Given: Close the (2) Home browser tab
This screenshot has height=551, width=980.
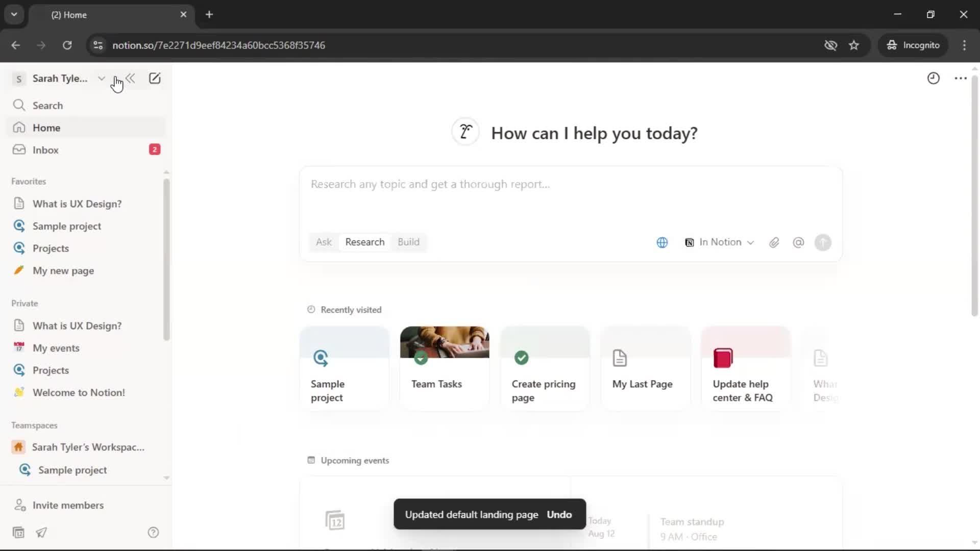Looking at the screenshot, I should (183, 15).
